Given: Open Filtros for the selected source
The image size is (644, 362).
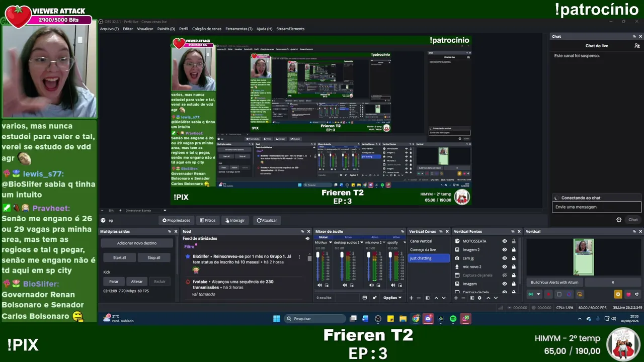Looking at the screenshot, I should point(207,220).
